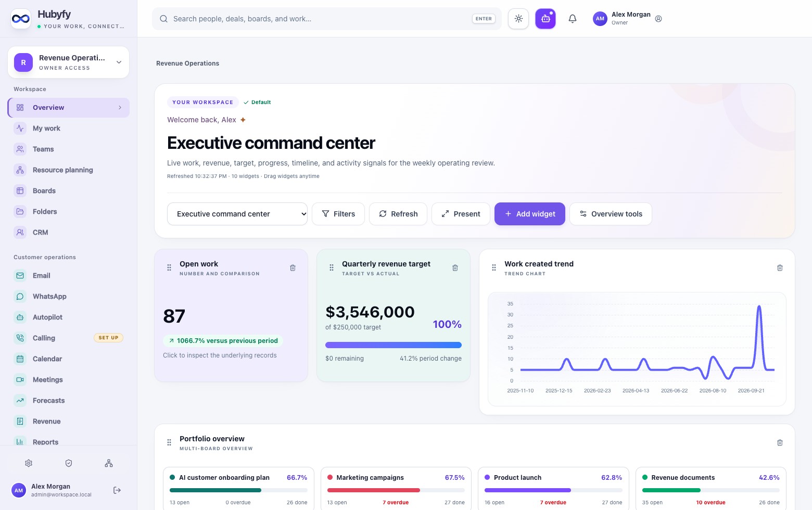Screen dimensions: 812x510
Task: Open the Executive command center dropdown
Action: tap(237, 214)
